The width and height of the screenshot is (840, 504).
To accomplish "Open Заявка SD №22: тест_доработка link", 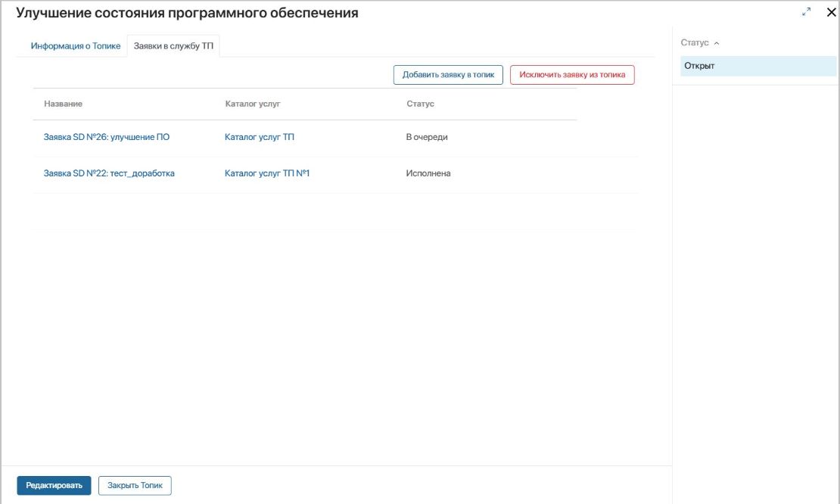I will point(109,173).
